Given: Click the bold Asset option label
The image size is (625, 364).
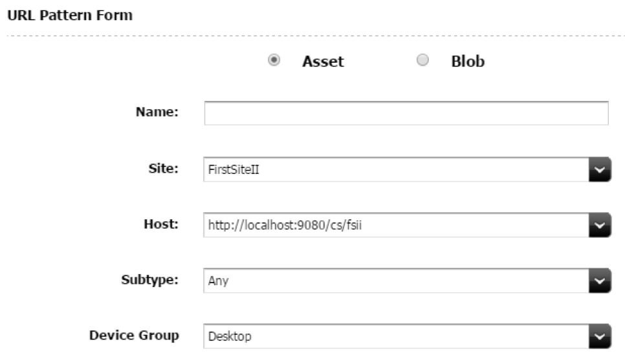Looking at the screenshot, I should 323,62.
